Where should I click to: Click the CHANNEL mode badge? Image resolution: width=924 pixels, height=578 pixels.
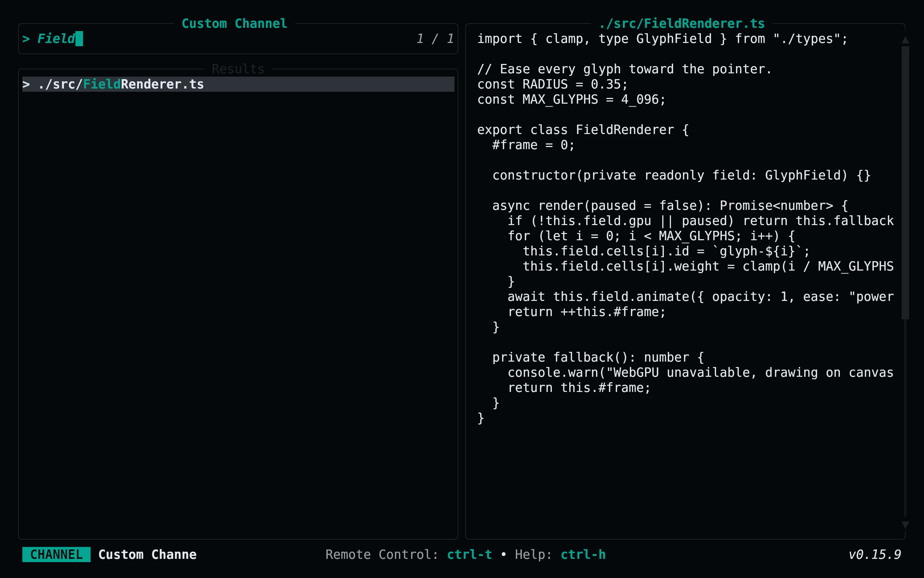point(57,554)
